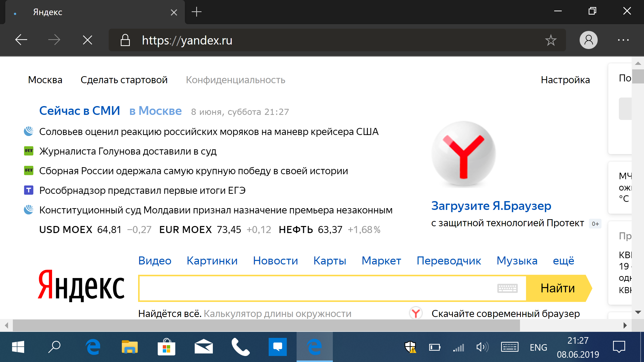Open a new browser tab
This screenshot has height=362, width=644.
click(x=196, y=12)
